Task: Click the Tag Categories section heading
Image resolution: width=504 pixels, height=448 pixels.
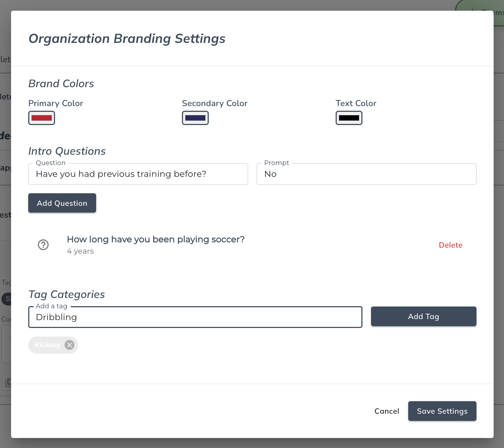Action: coord(66,294)
